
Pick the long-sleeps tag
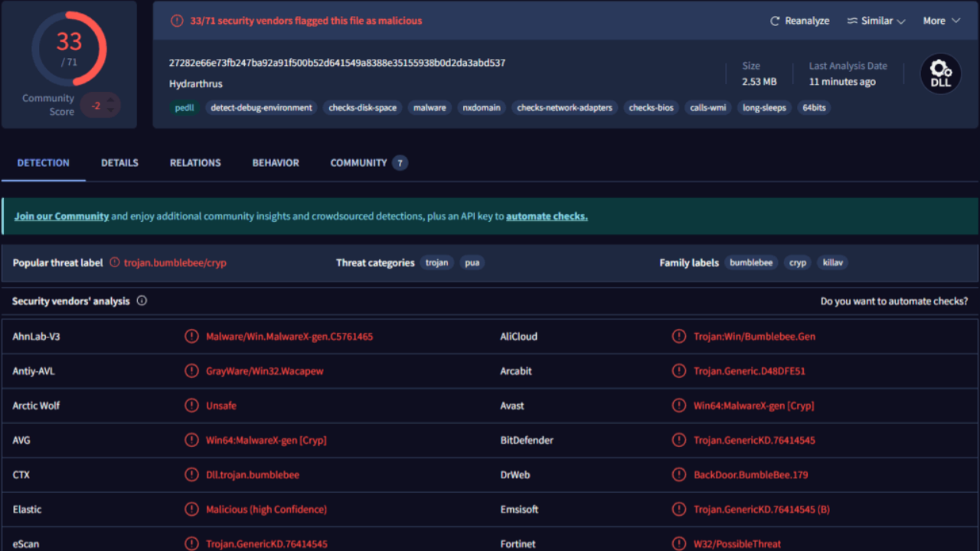coord(764,108)
